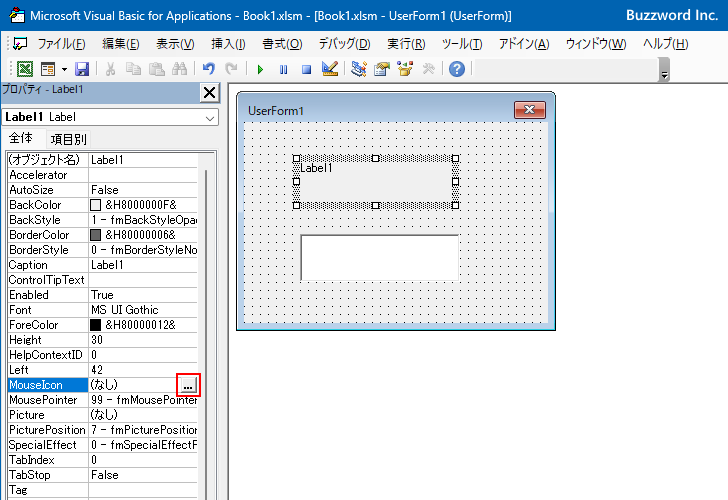Select the Picture property row
The height and width of the screenshot is (500, 728).
(x=103, y=415)
